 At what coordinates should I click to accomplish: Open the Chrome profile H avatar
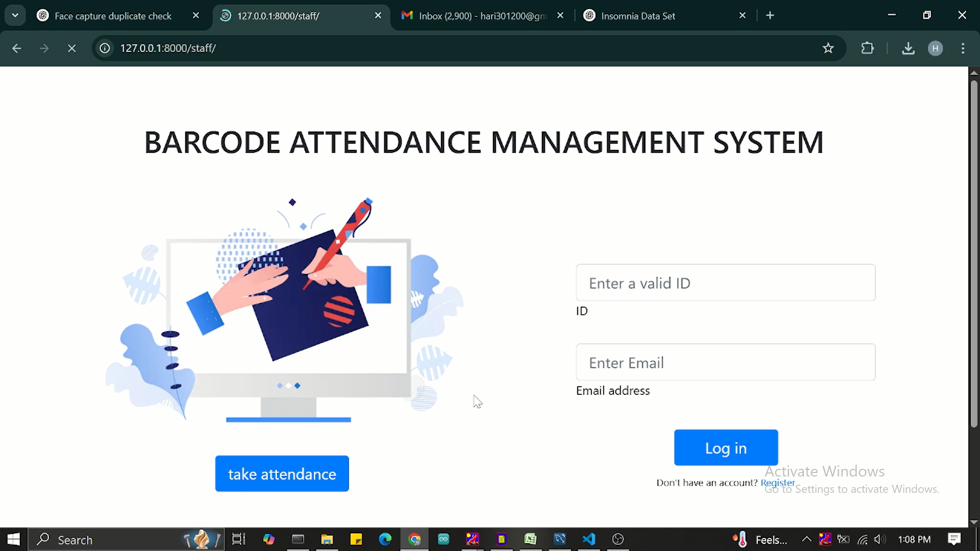[x=935, y=48]
